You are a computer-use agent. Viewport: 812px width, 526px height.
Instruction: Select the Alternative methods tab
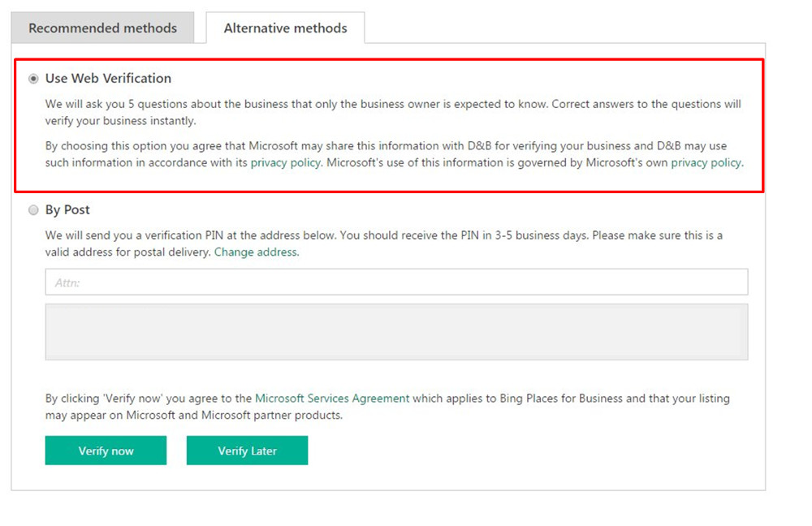285,28
